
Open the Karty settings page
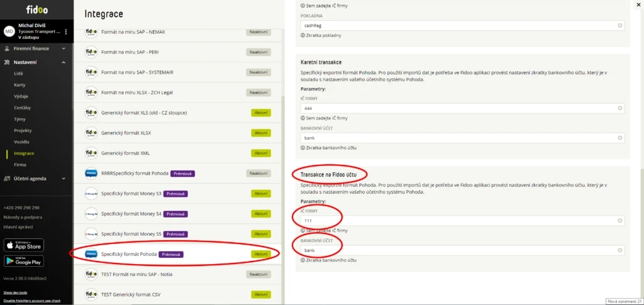(19, 85)
